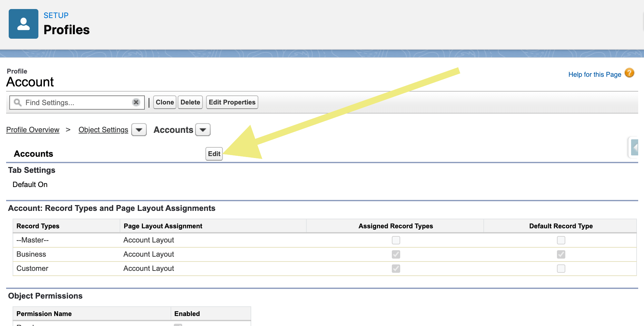Uncheck Business as Default Record Type
Image resolution: width=644 pixels, height=326 pixels.
point(561,254)
